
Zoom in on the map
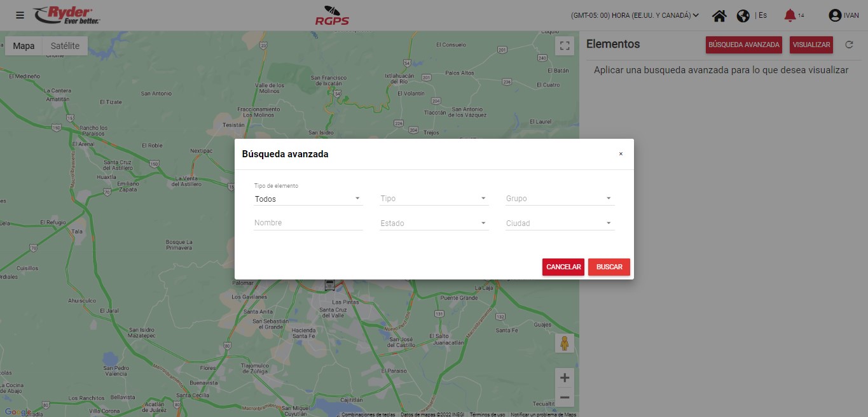pyautogui.click(x=564, y=378)
